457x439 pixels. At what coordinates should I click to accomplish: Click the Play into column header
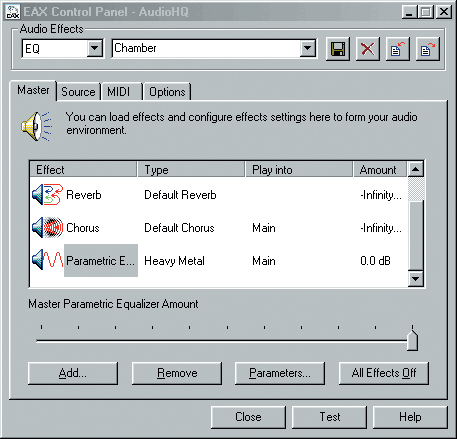tap(299, 170)
